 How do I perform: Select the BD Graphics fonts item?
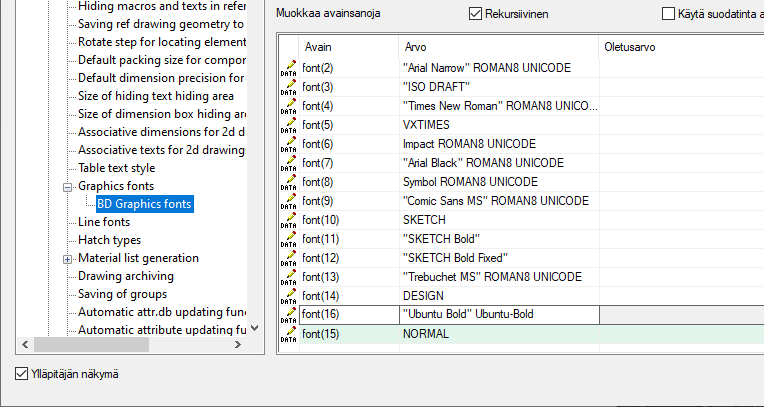pyautogui.click(x=144, y=204)
